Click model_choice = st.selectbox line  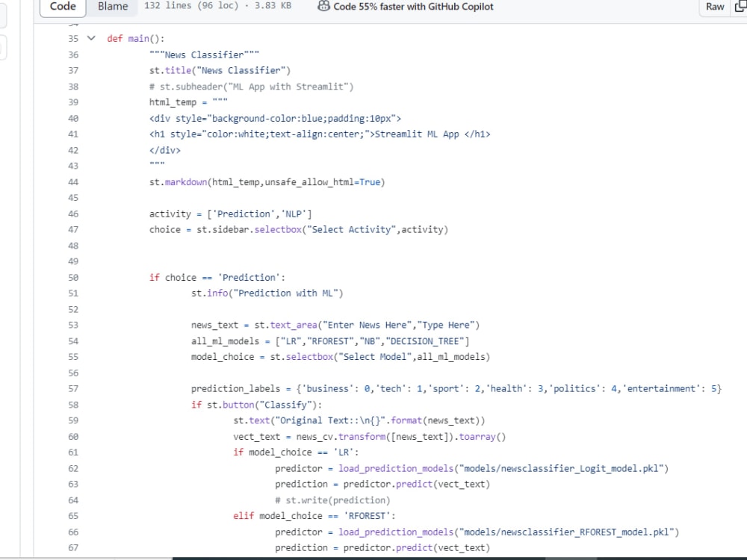tap(341, 357)
